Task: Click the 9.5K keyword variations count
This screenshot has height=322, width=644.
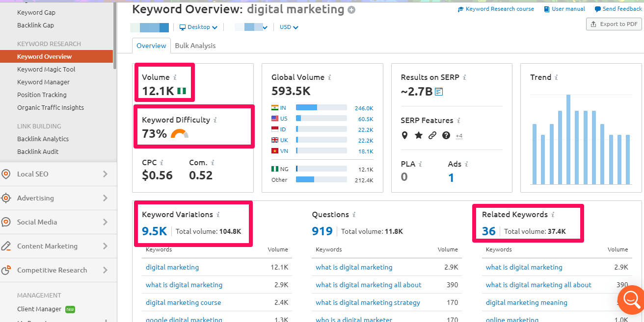Action: click(154, 231)
